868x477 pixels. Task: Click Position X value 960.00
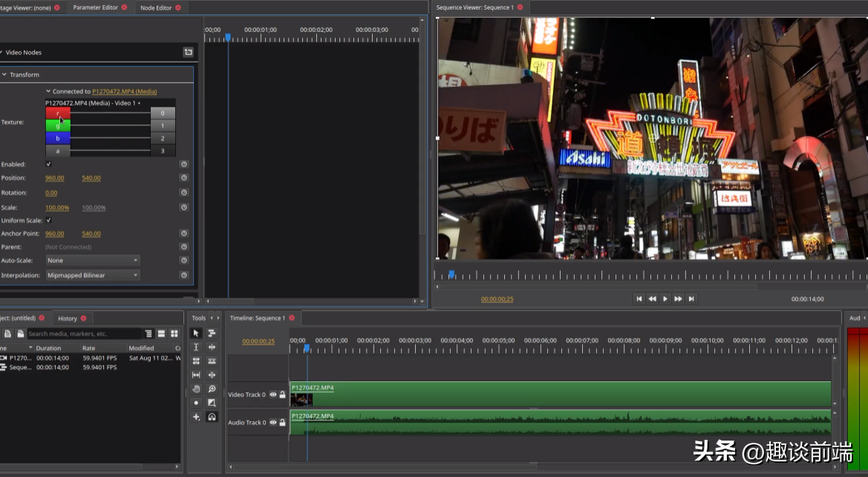point(55,178)
